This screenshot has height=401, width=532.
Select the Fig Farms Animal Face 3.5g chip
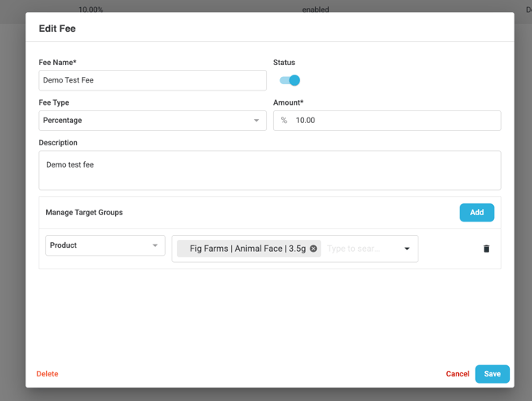pyautogui.click(x=247, y=249)
